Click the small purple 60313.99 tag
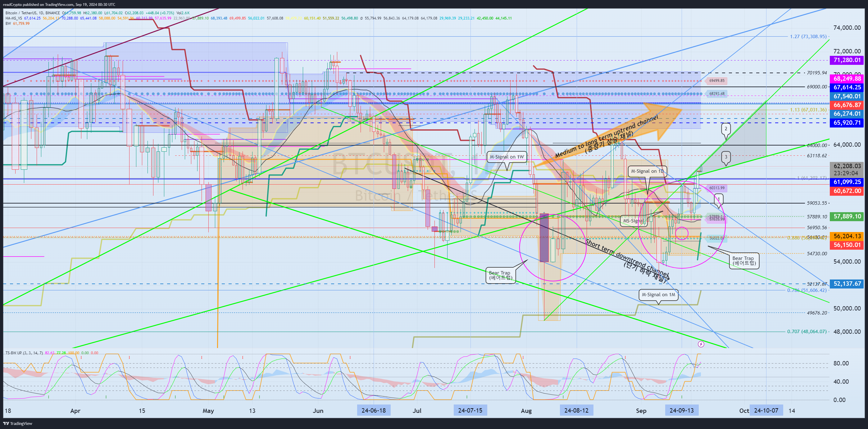This screenshot has width=868, height=429. [717, 188]
